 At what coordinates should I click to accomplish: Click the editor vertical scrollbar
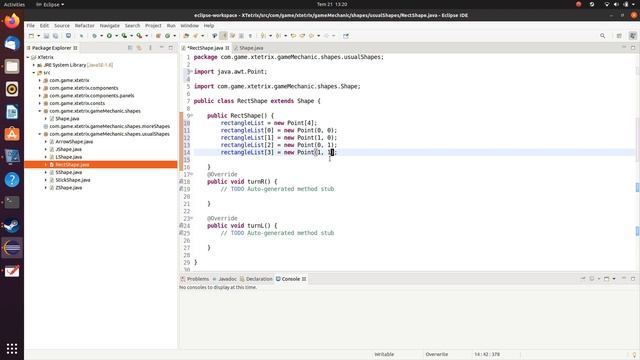coord(638,161)
